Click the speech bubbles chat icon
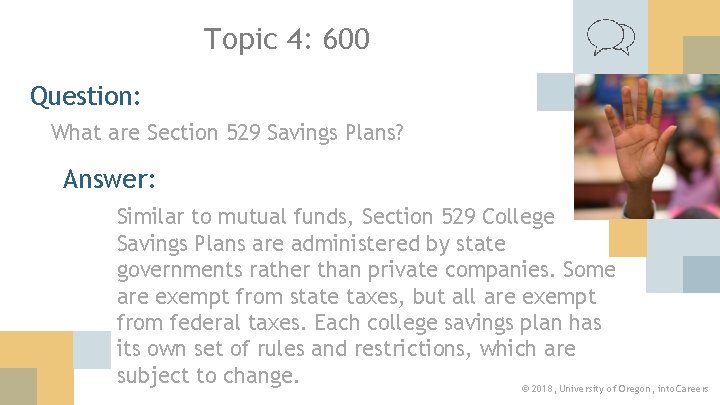 click(x=610, y=38)
